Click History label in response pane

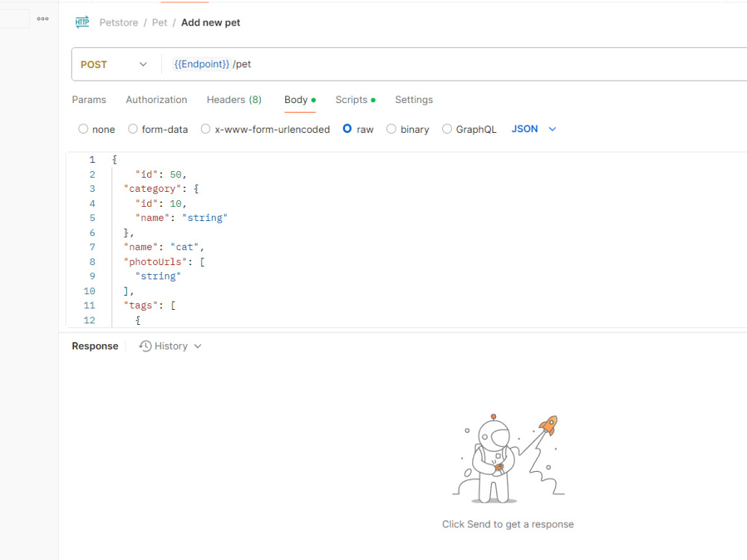pos(170,346)
